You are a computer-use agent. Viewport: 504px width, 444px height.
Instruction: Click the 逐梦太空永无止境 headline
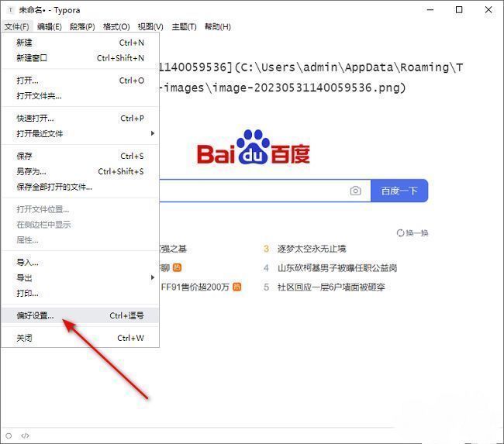[x=312, y=249]
